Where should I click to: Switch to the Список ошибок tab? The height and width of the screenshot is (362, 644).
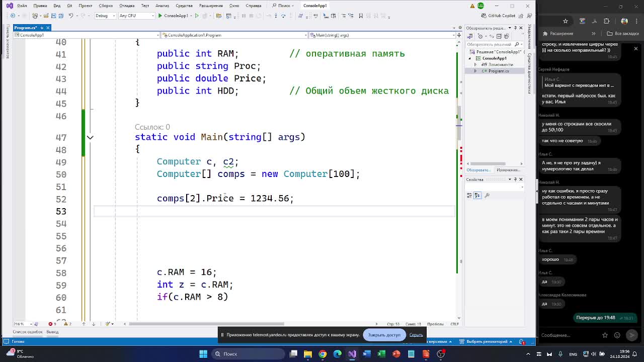tap(28, 332)
